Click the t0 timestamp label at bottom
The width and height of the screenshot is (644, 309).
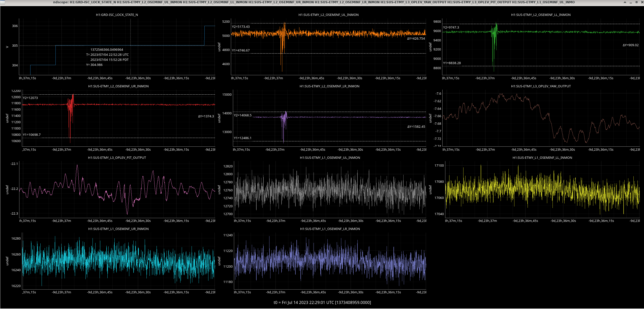[x=322, y=302]
